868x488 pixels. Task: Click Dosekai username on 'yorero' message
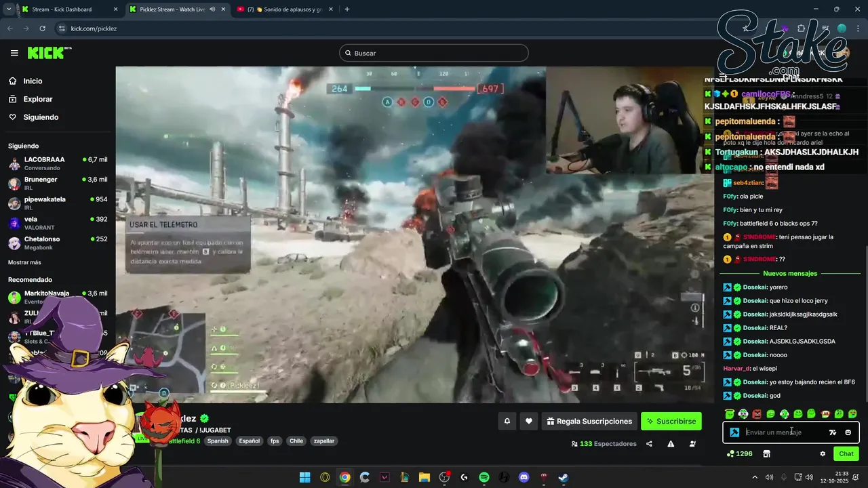(x=755, y=287)
